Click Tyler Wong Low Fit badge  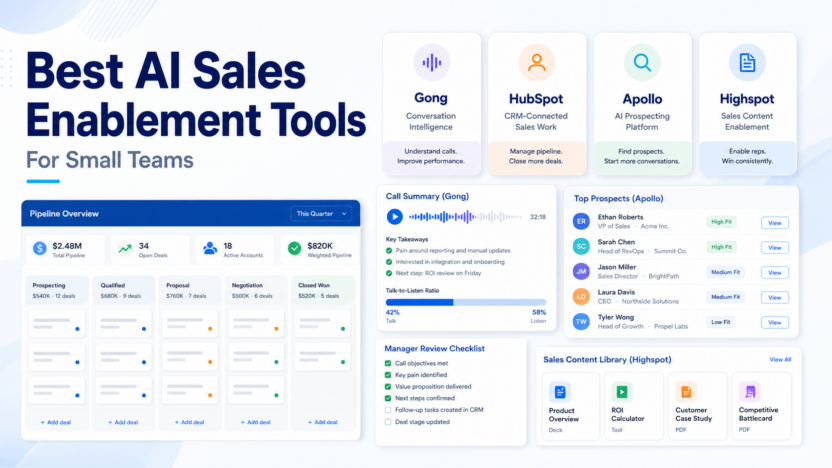[x=721, y=322]
